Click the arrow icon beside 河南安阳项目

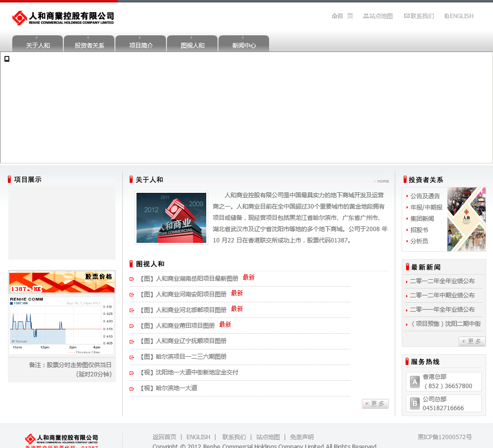tap(132, 295)
